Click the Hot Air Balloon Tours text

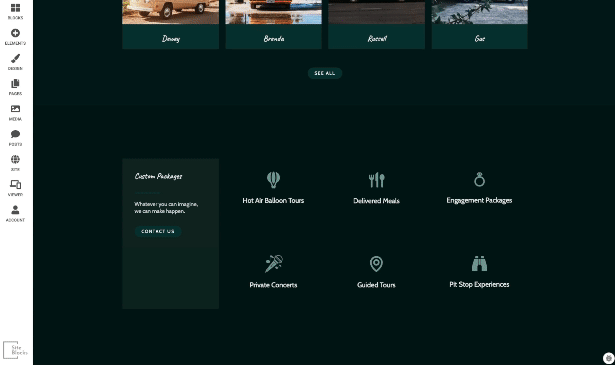click(x=273, y=201)
